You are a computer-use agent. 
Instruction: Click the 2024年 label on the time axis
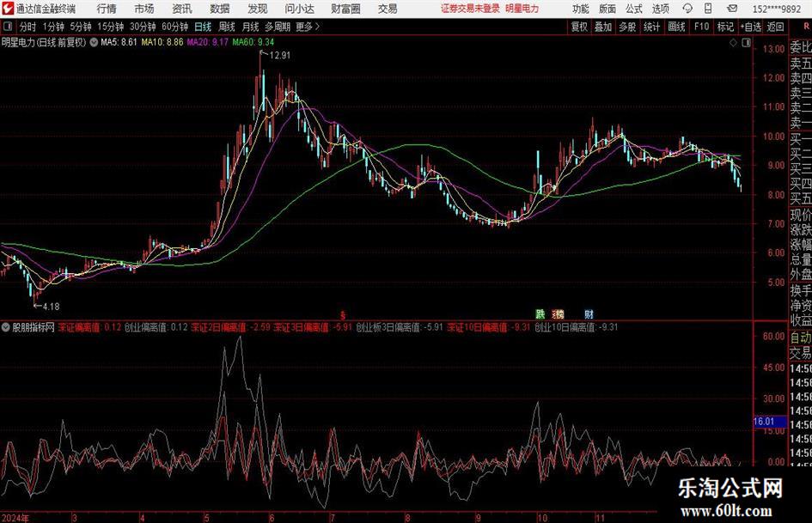coord(15,518)
